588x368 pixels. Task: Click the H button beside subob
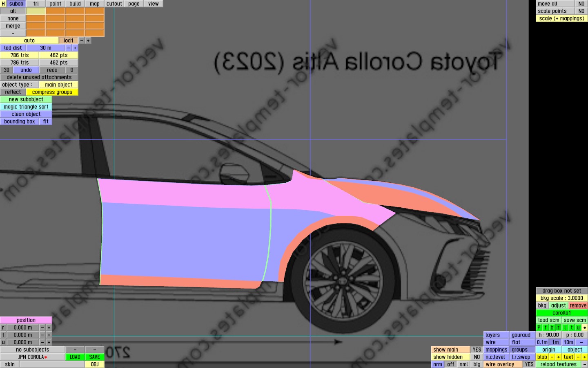click(x=3, y=4)
